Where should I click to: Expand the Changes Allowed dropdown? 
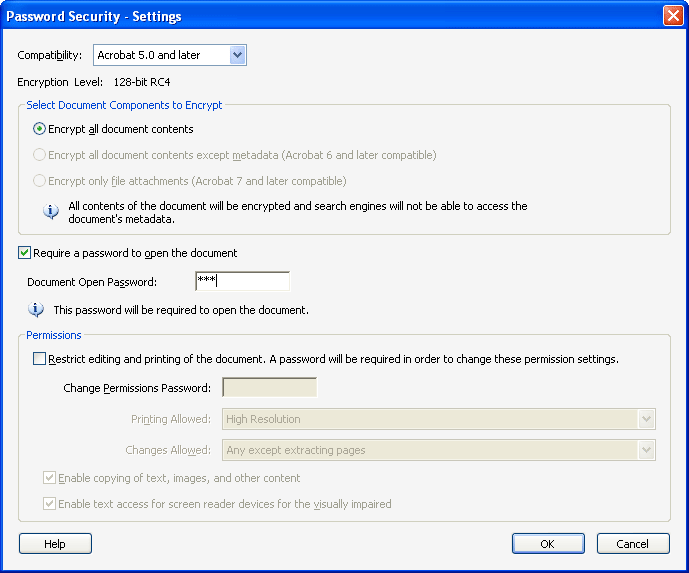click(x=646, y=450)
